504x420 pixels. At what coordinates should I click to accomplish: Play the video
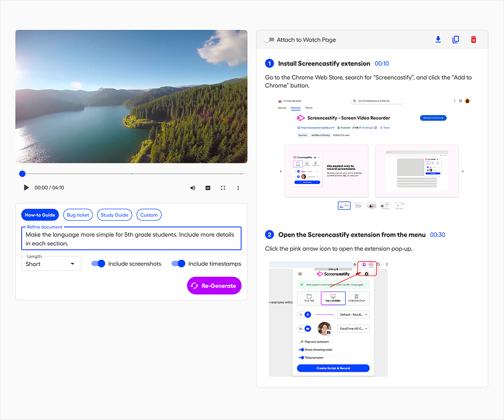(x=26, y=188)
